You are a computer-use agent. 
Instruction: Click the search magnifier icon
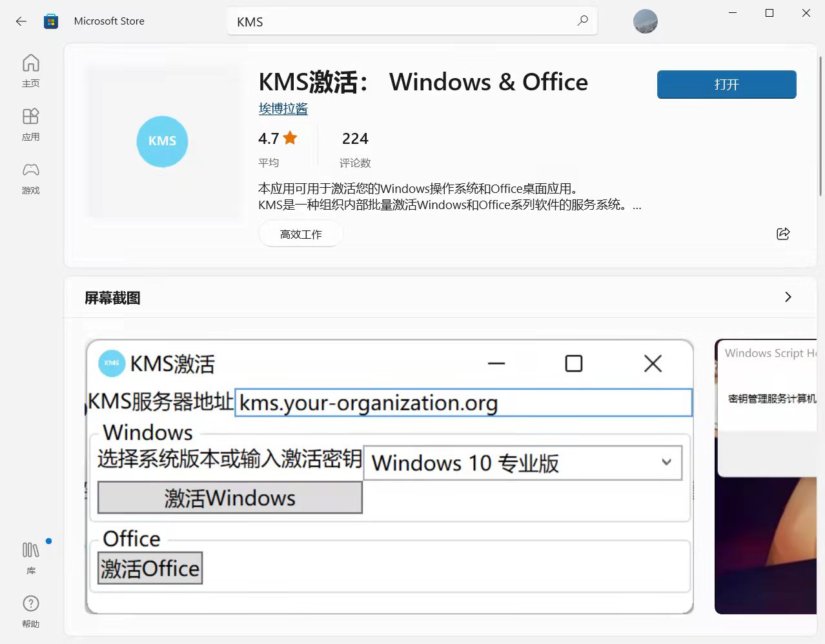[582, 21]
